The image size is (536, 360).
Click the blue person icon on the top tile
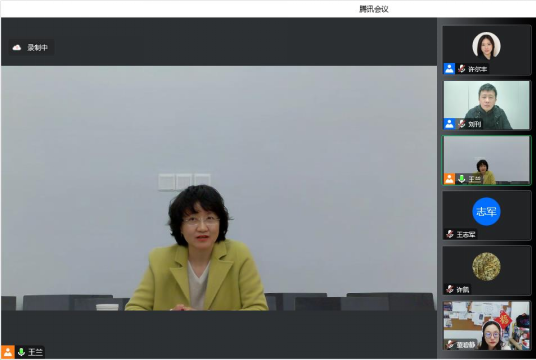[x=449, y=68]
